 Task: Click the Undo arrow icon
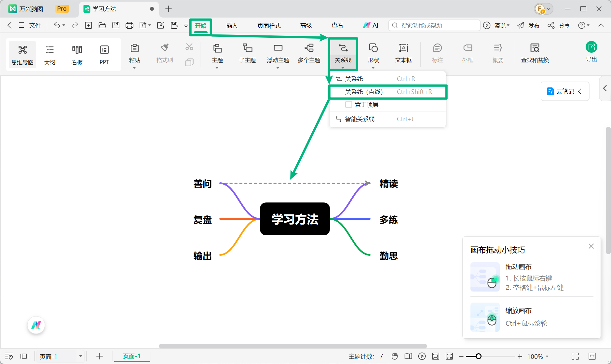[x=57, y=25]
